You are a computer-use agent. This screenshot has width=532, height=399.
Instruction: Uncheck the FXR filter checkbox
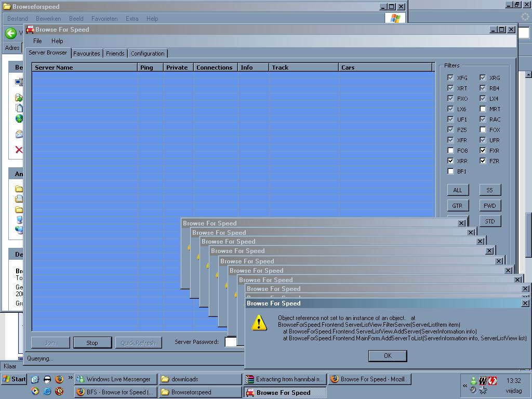pos(483,150)
